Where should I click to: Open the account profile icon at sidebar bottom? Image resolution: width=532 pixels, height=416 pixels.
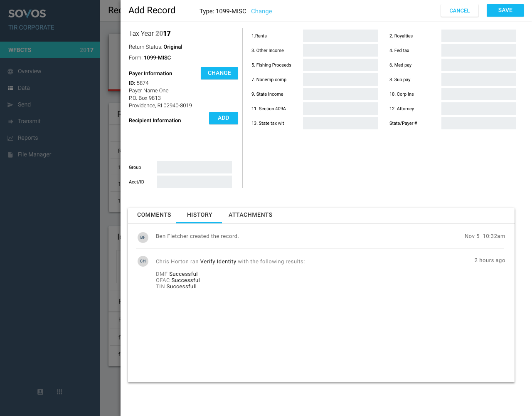tap(40, 392)
